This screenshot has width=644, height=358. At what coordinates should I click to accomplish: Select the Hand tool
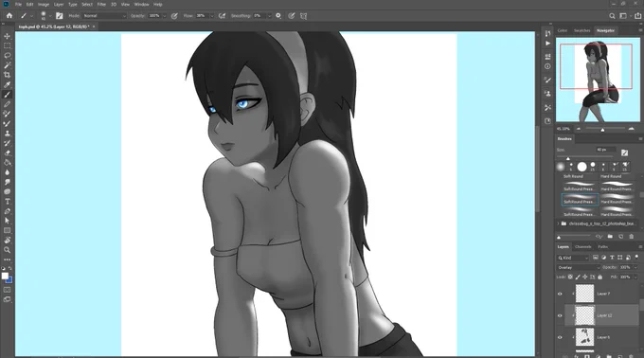pyautogui.click(x=7, y=241)
